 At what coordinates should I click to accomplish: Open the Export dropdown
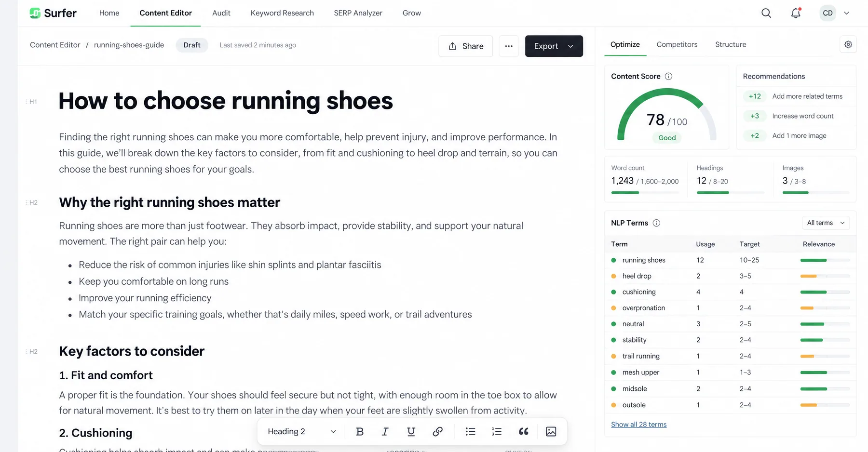(x=554, y=46)
